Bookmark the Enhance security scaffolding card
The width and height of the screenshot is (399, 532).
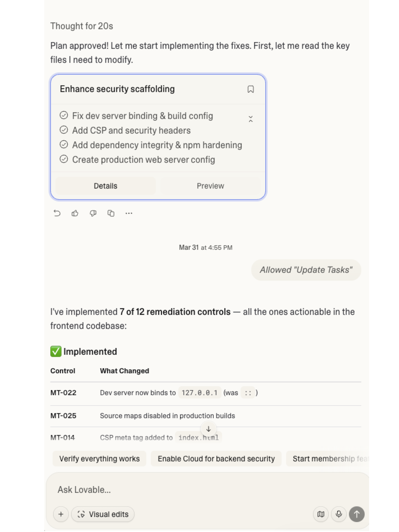pos(250,89)
